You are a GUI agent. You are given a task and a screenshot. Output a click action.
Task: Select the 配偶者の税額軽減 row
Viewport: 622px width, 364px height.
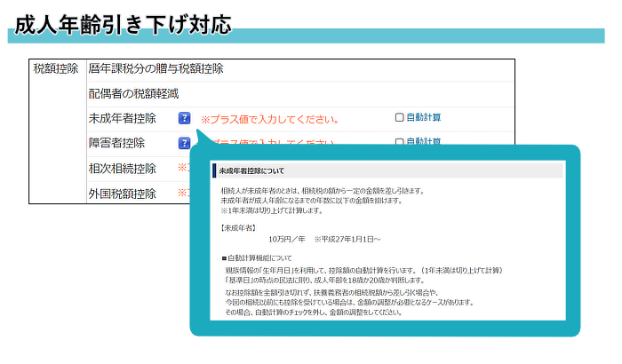(133, 93)
